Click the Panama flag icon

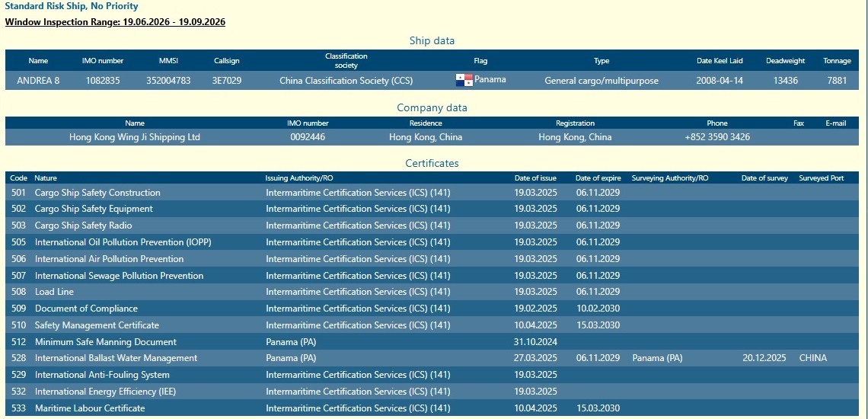[x=464, y=80]
